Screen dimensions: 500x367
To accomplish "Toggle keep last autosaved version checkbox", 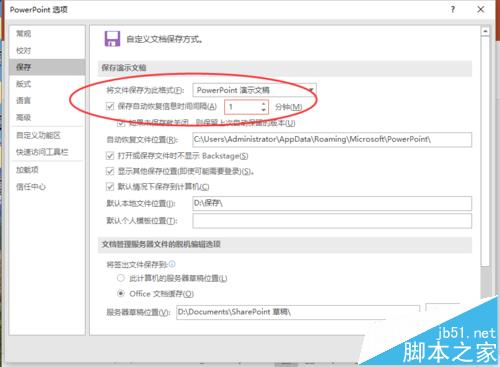I will point(121,123).
